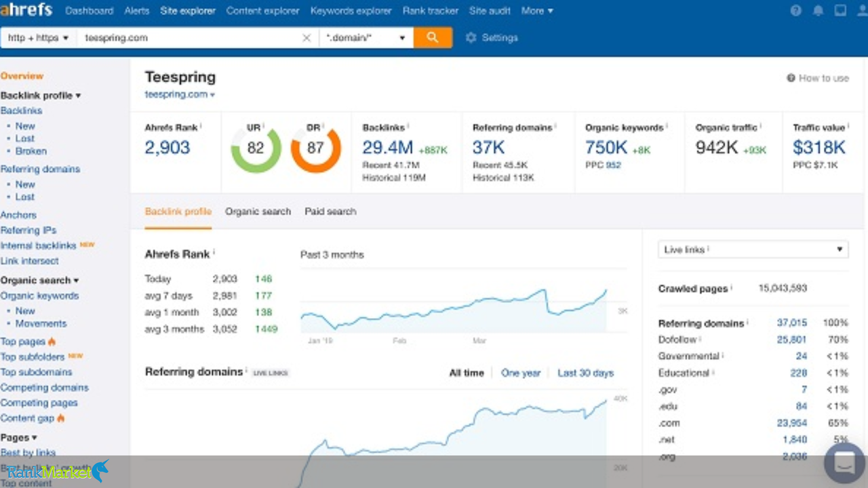Click the DR 87 orange gauge
The image size is (868, 488).
pos(315,148)
